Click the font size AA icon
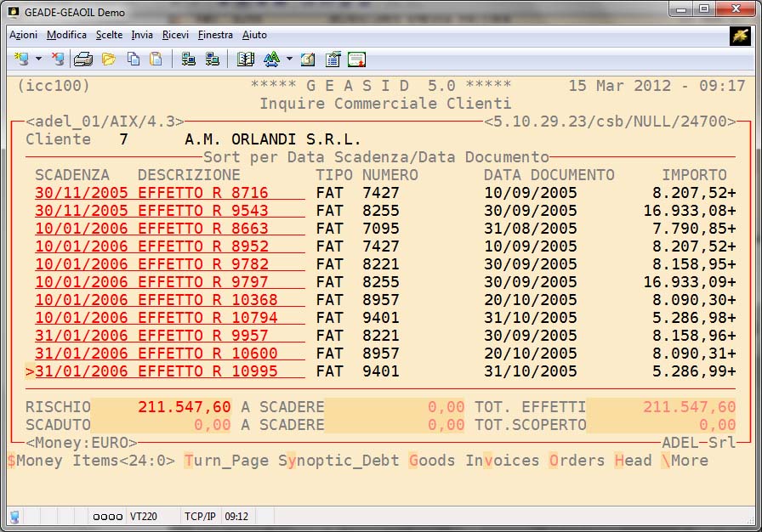The height and width of the screenshot is (532, 762). coord(271,59)
